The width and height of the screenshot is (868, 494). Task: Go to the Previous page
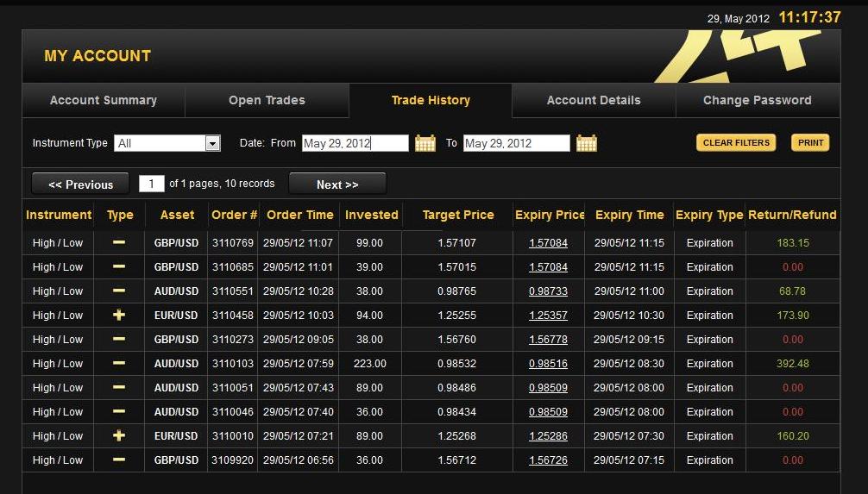pyautogui.click(x=81, y=184)
